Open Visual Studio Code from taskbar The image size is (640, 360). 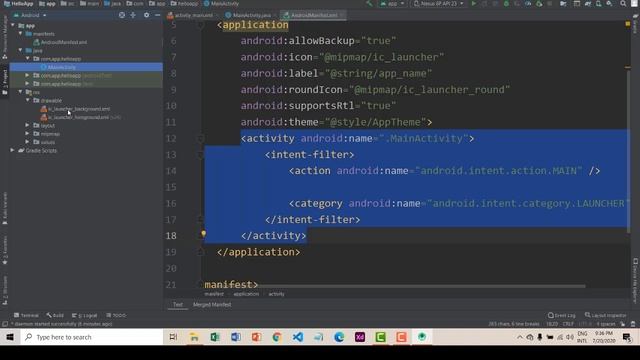(x=298, y=337)
